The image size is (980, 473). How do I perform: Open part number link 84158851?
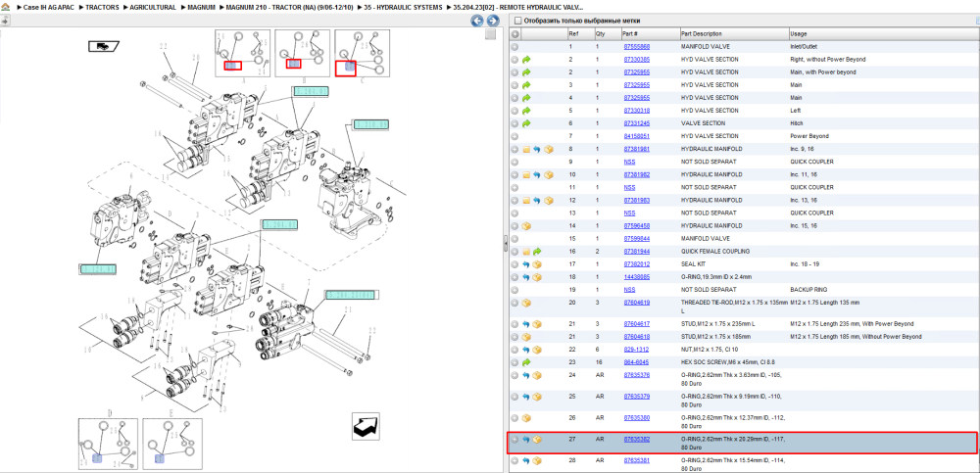coord(636,136)
